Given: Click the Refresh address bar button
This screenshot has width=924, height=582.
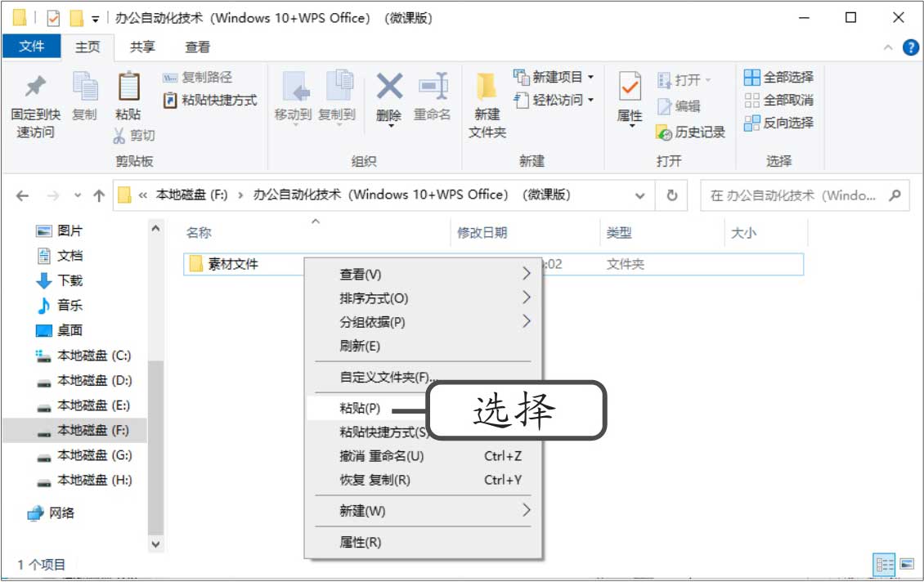Looking at the screenshot, I should (x=672, y=196).
